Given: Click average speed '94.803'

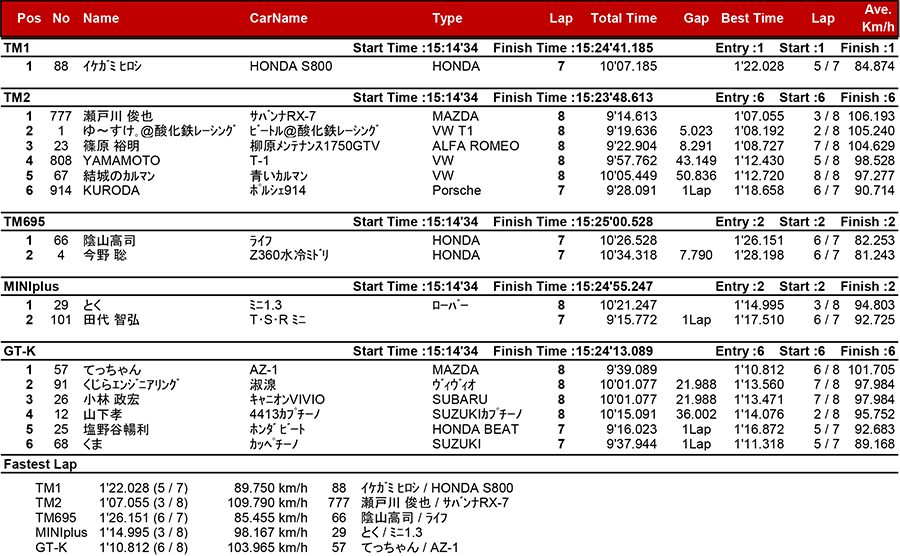Looking at the screenshot, I should 874,306.
